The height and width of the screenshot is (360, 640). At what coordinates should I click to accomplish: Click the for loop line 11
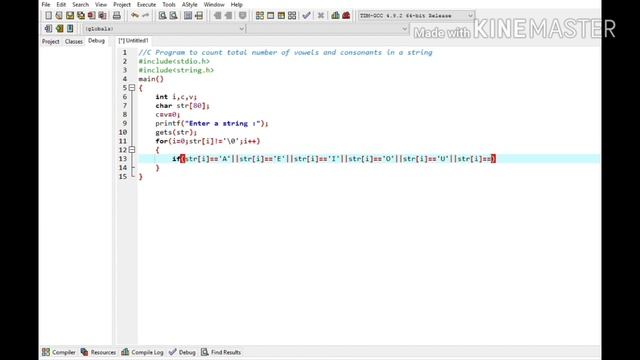point(208,141)
